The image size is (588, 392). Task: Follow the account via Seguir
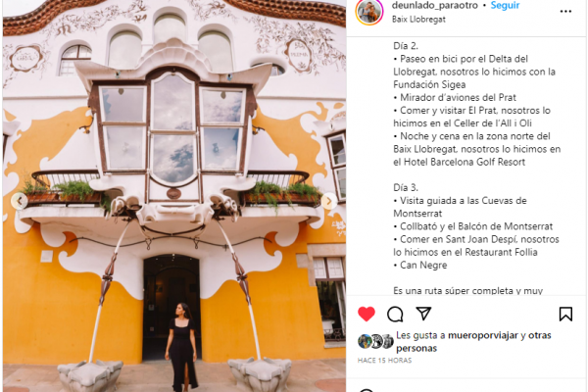tap(505, 6)
